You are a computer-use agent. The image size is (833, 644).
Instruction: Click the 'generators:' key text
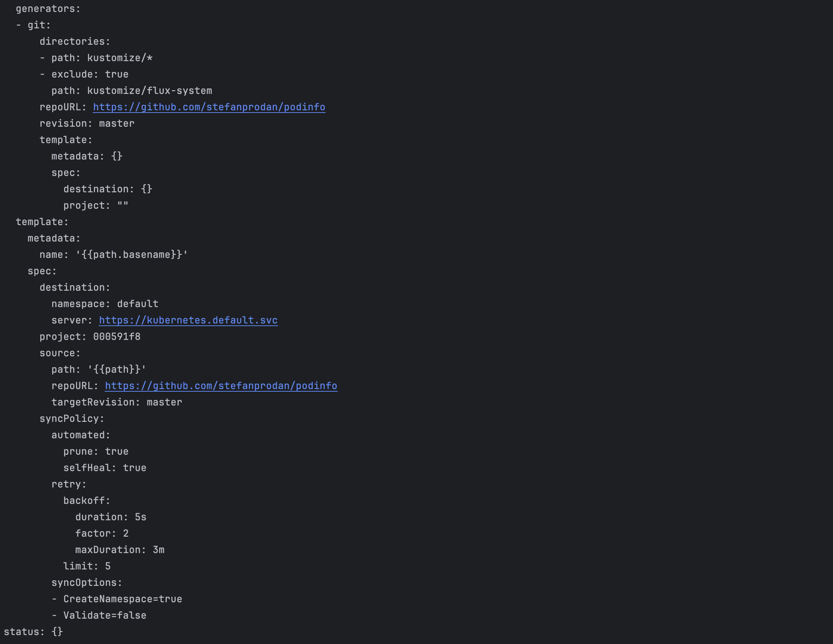click(48, 9)
